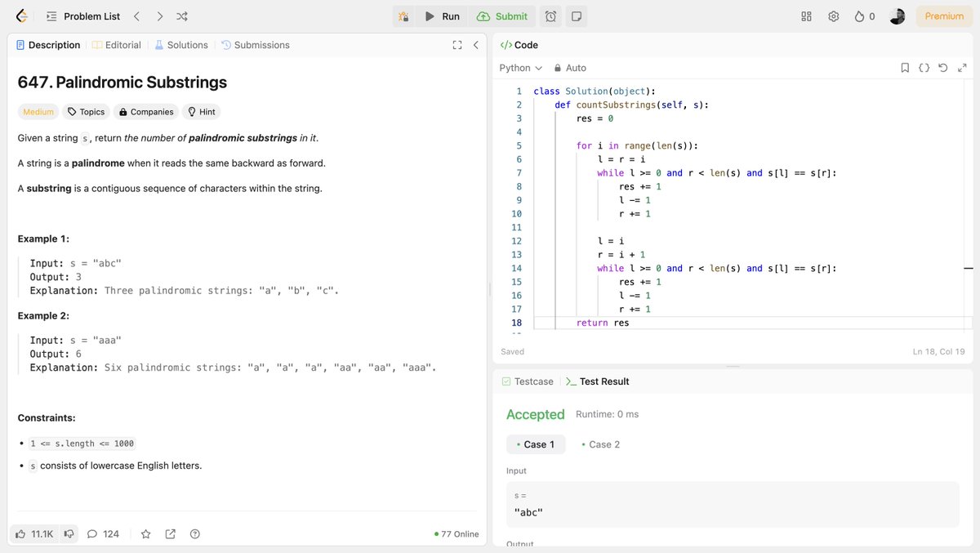The image size is (980, 553).
Task: Switch to the Testcase tab
Action: pos(527,381)
